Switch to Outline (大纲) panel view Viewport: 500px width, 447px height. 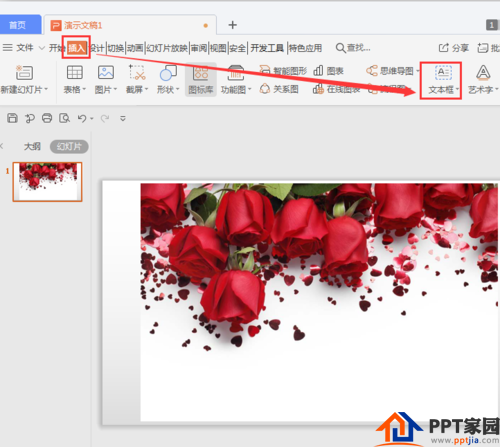click(x=32, y=147)
